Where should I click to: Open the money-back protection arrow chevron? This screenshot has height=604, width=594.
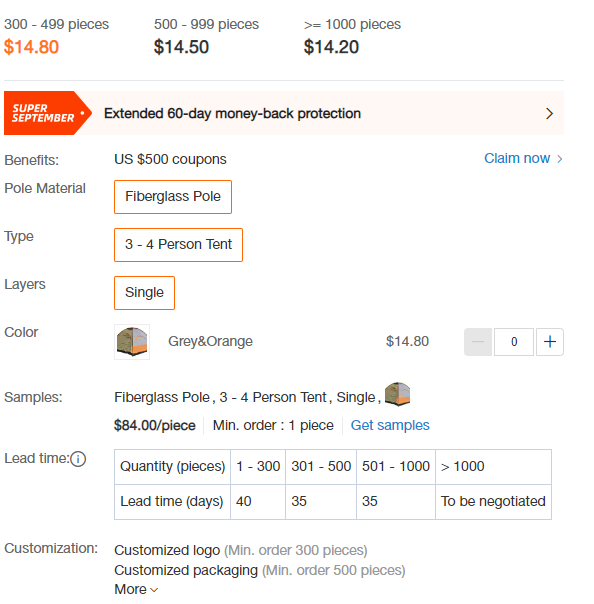point(549,114)
